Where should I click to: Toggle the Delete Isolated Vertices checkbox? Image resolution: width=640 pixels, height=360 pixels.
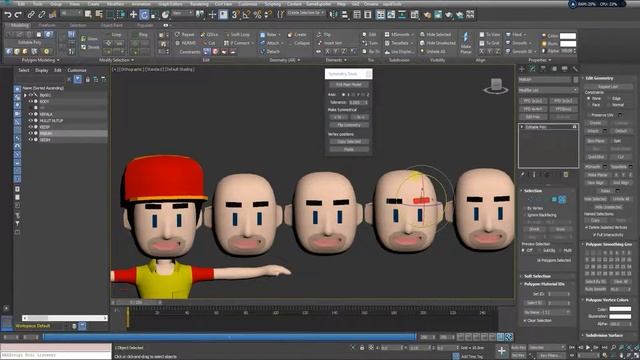pos(587,227)
